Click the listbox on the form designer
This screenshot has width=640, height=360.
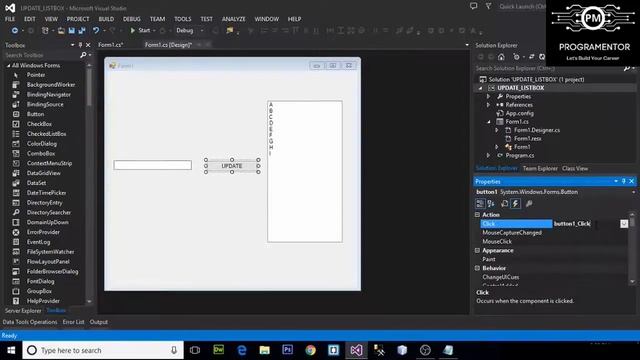point(305,171)
